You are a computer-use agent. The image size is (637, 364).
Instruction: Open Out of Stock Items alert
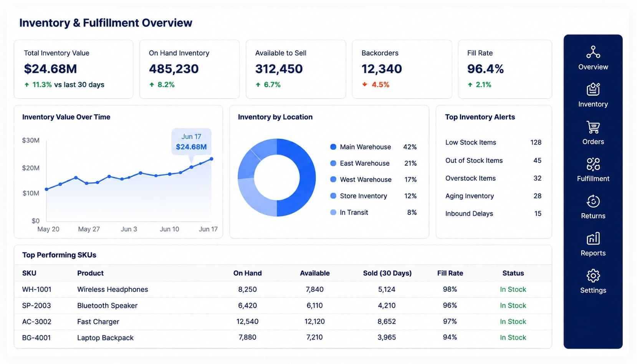pyautogui.click(x=493, y=160)
